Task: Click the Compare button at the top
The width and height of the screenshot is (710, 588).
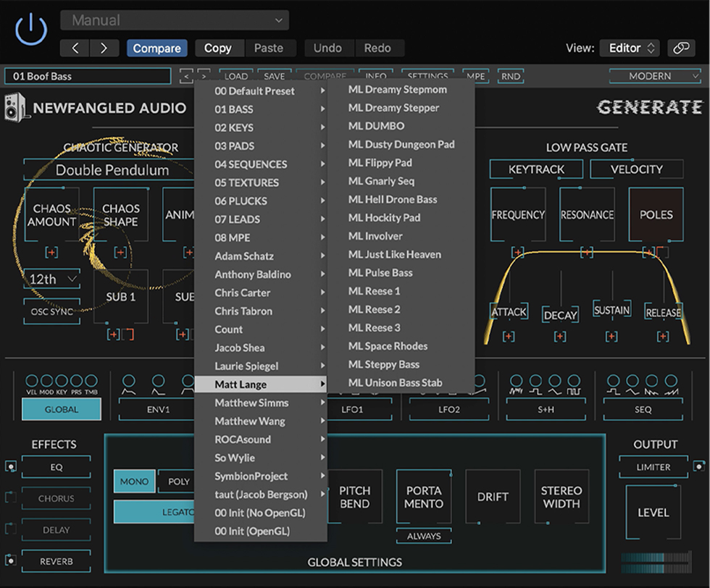Action: point(156,48)
